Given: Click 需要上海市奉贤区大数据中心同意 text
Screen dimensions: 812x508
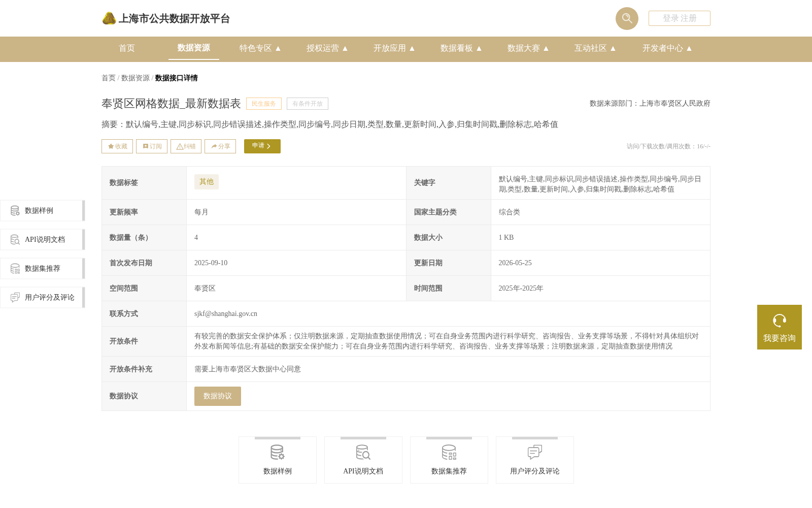Looking at the screenshot, I should [248, 369].
